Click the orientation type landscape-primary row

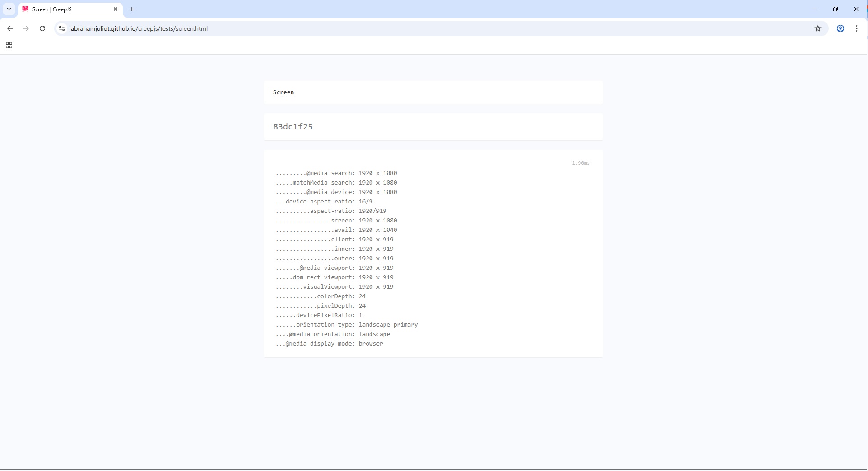347,325
